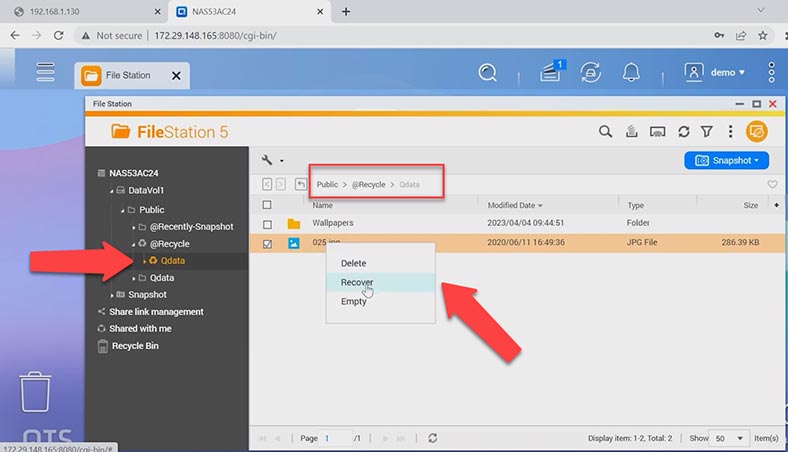Open a new browser tab
Screen dimensions: 788x452
pyautogui.click(x=346, y=12)
